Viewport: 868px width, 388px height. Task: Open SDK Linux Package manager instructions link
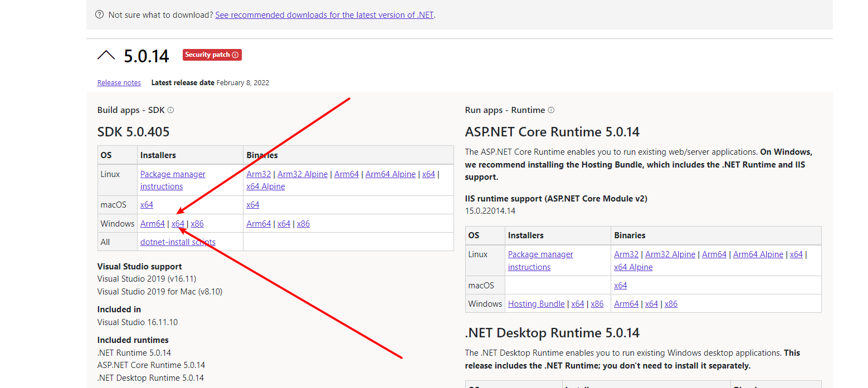tap(173, 180)
